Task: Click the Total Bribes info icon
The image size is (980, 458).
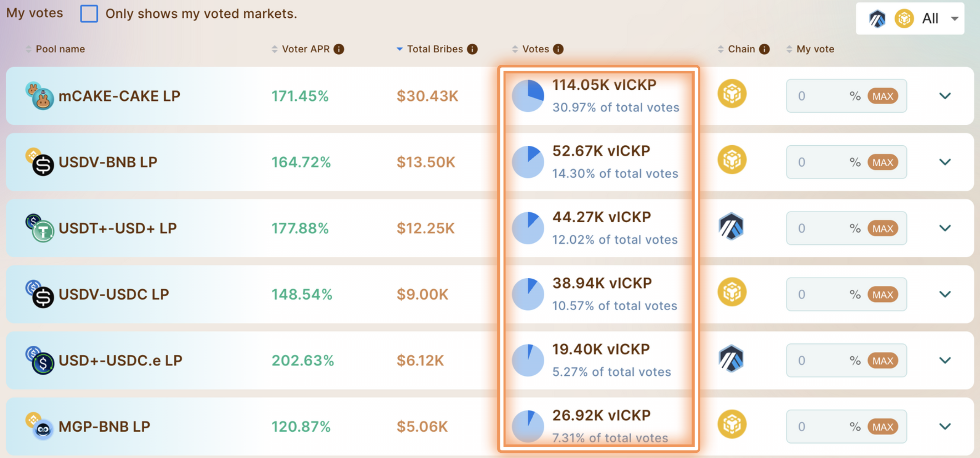Action: [472, 49]
